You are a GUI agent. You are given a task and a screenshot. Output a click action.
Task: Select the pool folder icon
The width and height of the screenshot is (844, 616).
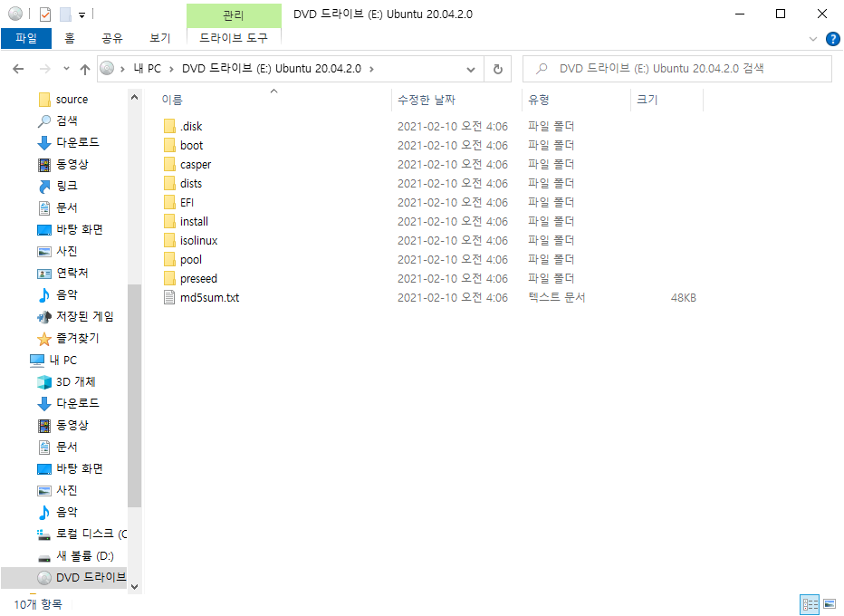point(169,260)
